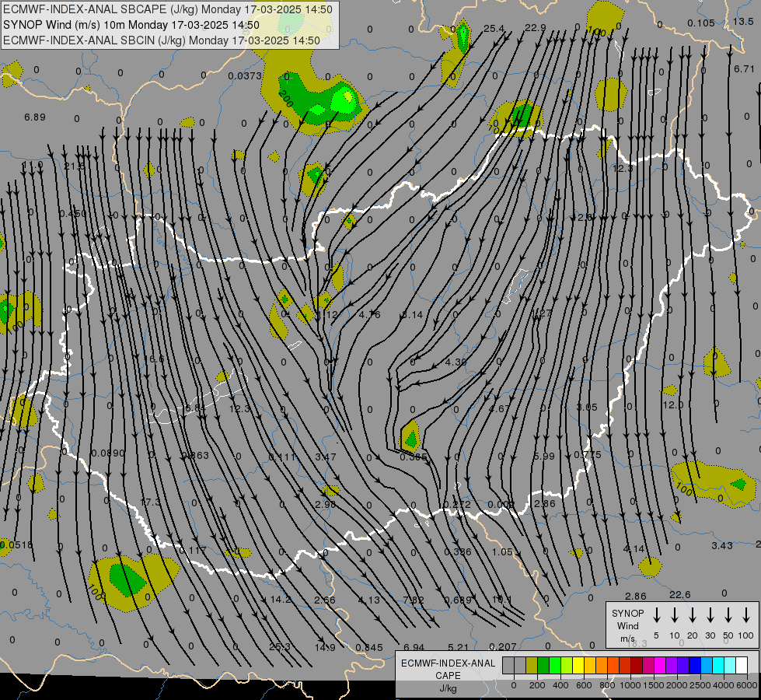The width and height of the screenshot is (761, 700).
Task: Click the wind legend arrow above 20
Action: (x=693, y=615)
